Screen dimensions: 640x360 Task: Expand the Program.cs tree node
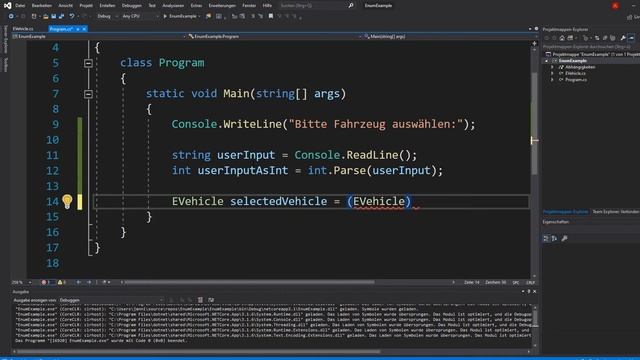pyautogui.click(x=553, y=80)
